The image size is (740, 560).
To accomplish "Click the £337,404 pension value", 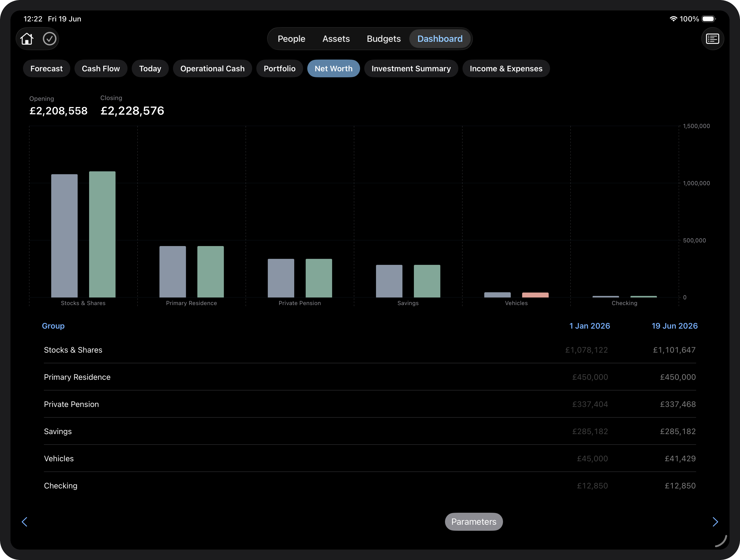I will (x=590, y=404).
